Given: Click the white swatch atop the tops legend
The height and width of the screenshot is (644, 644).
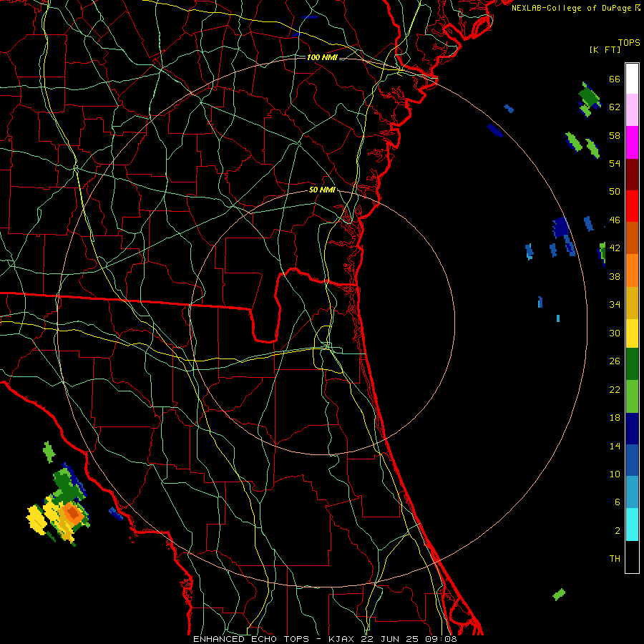Looking at the screenshot, I should [632, 79].
